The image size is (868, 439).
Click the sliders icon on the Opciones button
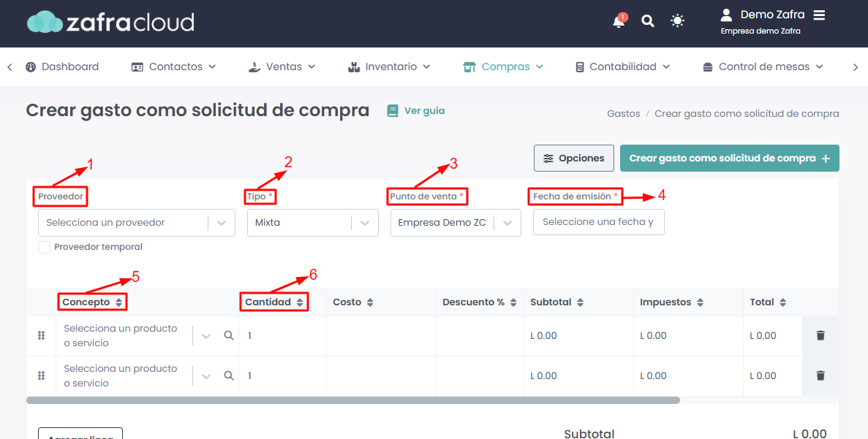(548, 159)
